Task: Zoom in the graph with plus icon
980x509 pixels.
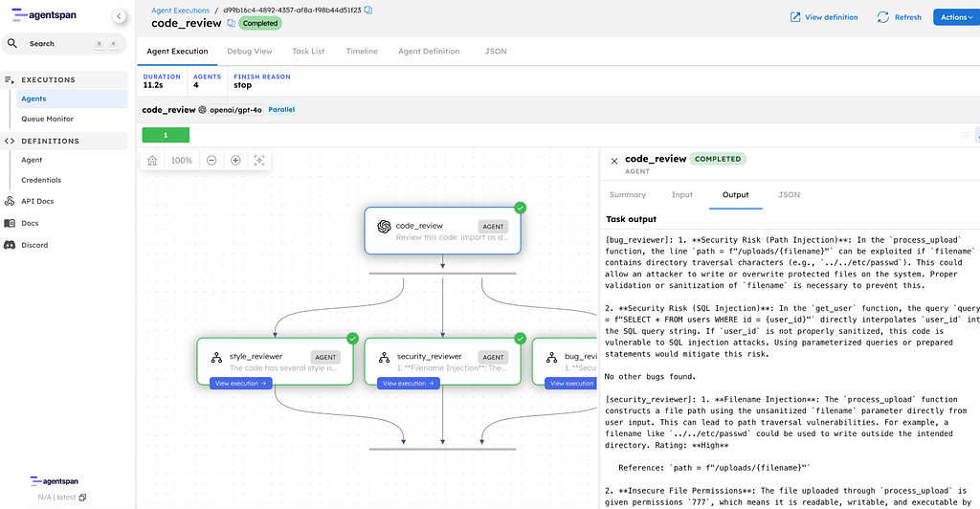Action: tap(235, 161)
